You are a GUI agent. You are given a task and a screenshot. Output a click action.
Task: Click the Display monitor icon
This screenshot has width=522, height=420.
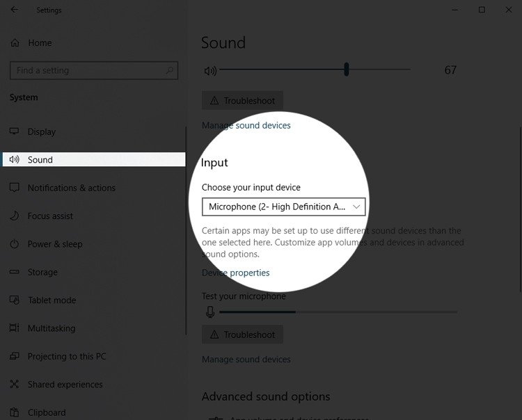15,131
